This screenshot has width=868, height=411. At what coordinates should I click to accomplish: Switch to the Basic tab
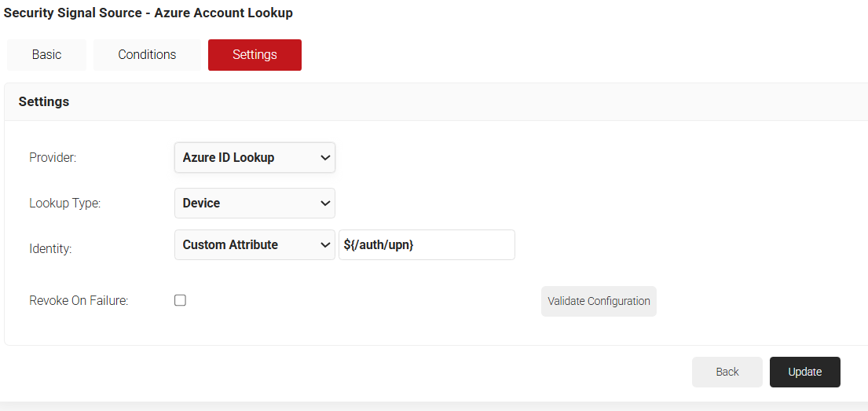pos(46,55)
